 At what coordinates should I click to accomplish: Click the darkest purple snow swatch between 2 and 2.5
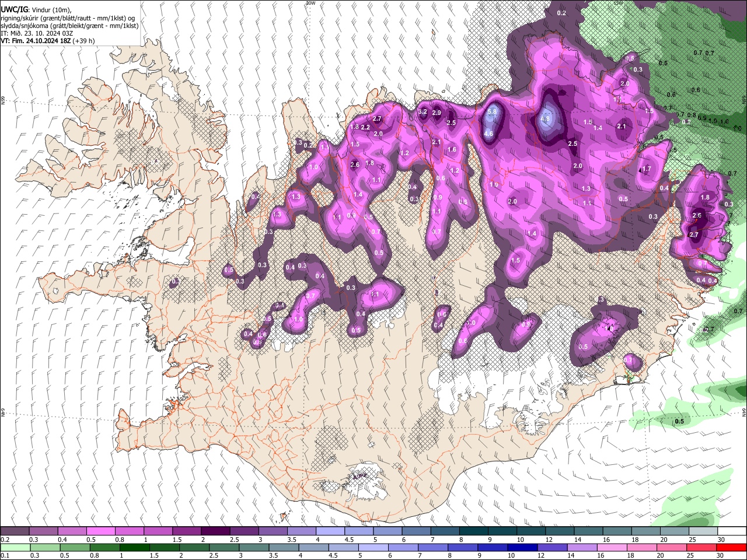(215, 531)
